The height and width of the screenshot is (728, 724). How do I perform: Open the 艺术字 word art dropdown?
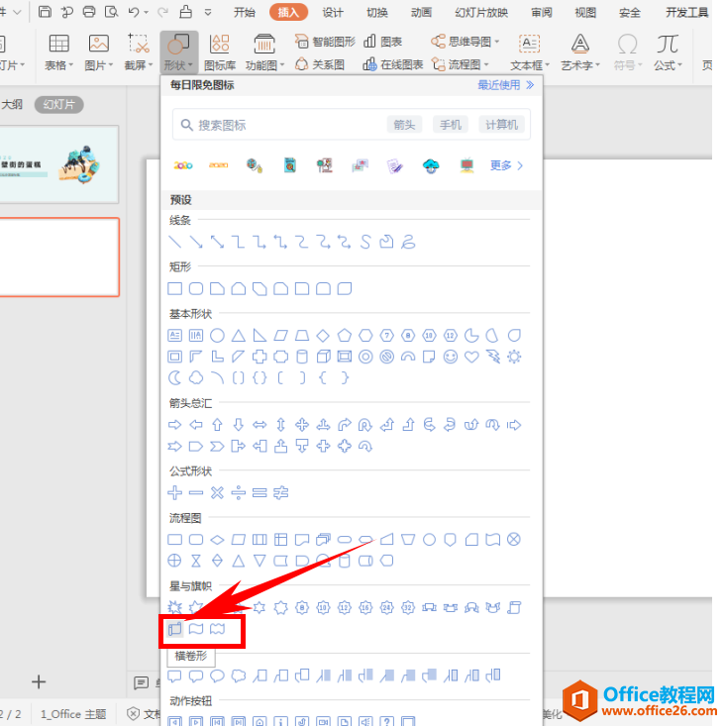tap(580, 52)
